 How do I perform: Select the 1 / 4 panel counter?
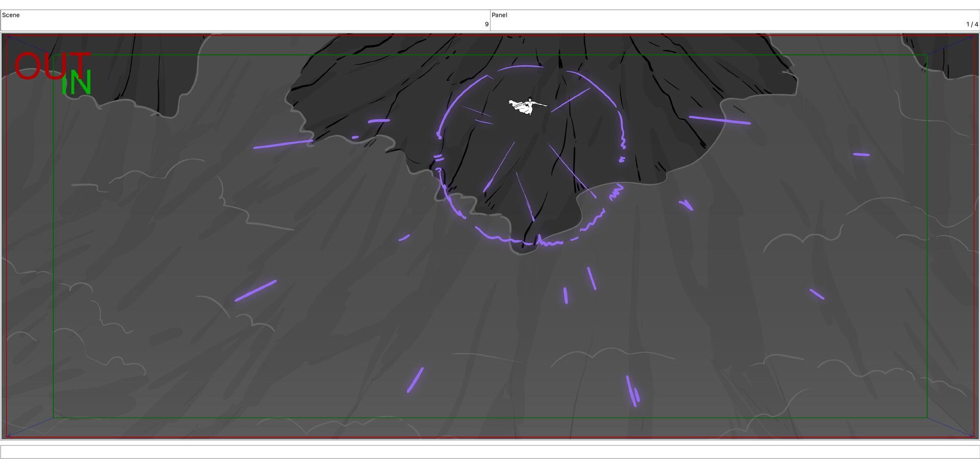coord(972,24)
